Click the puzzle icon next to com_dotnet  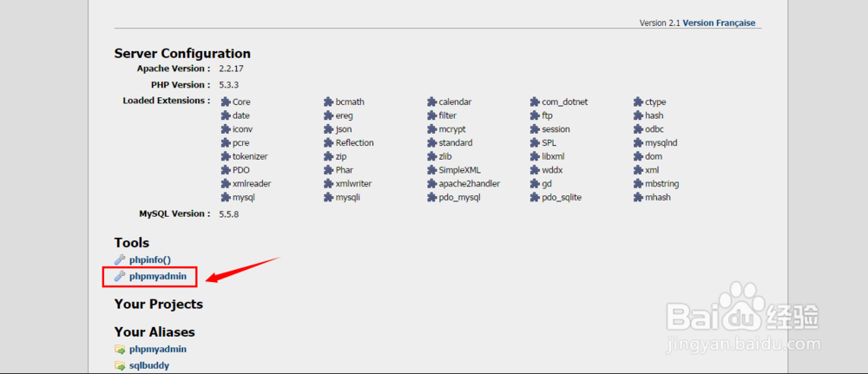click(535, 102)
